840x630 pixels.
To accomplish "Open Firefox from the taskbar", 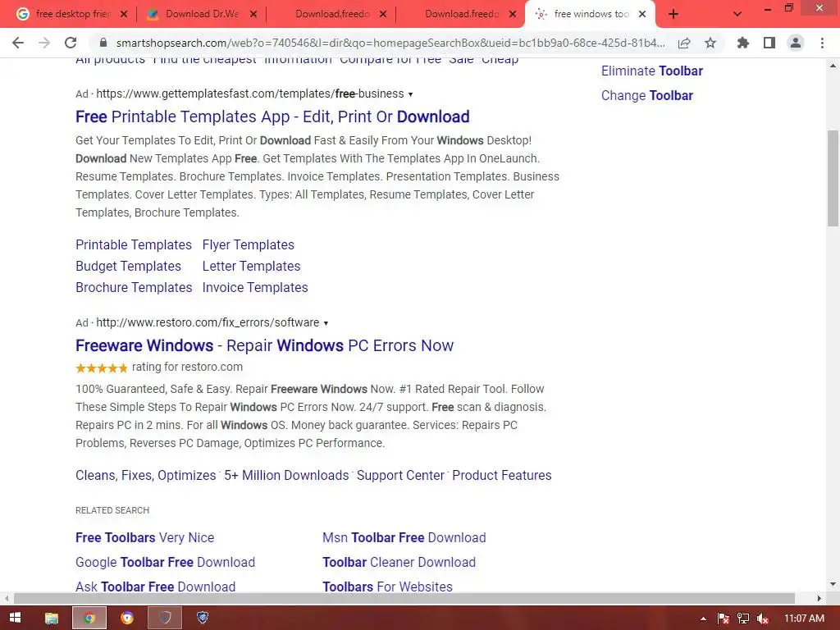I will click(127, 618).
